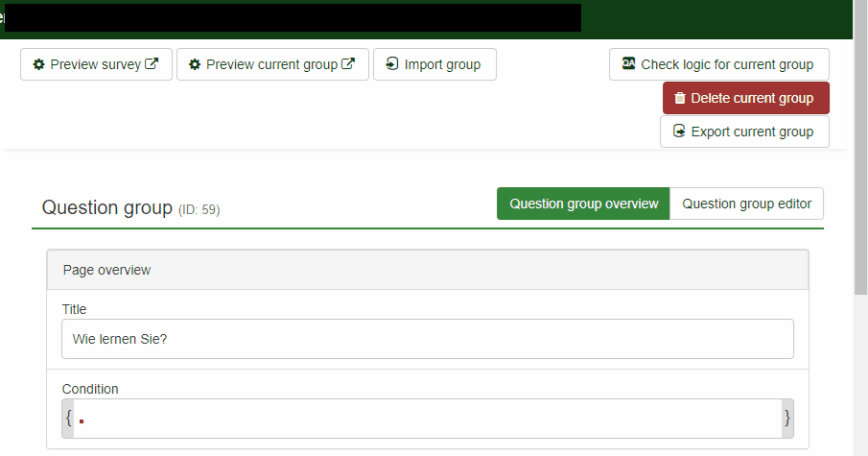Click external link icon beside Preview survey

coord(152,63)
